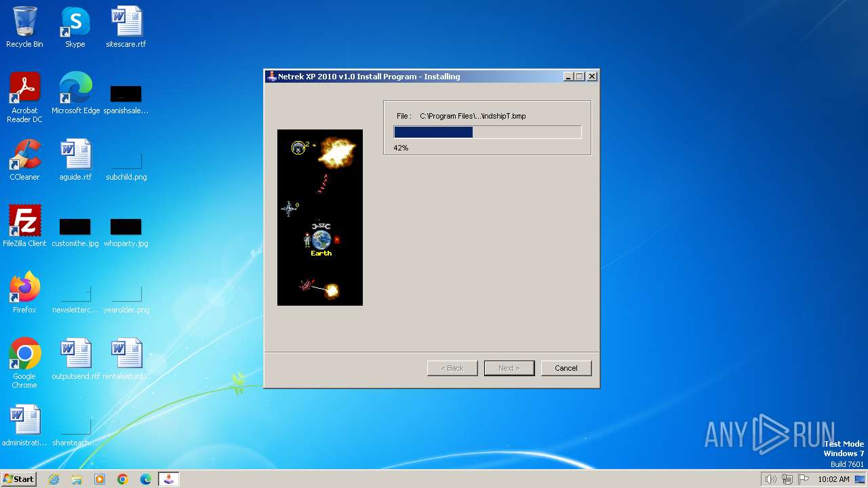Launch FileZilla Client shortcut

[24, 226]
